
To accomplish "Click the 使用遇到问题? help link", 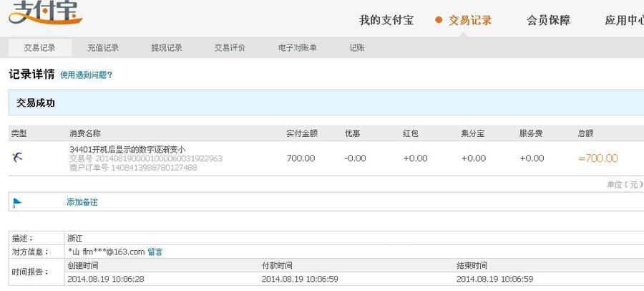I will click(87, 75).
